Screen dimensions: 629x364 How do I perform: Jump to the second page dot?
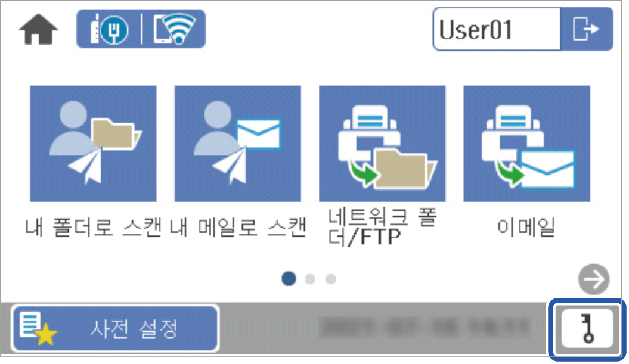pos(310,279)
